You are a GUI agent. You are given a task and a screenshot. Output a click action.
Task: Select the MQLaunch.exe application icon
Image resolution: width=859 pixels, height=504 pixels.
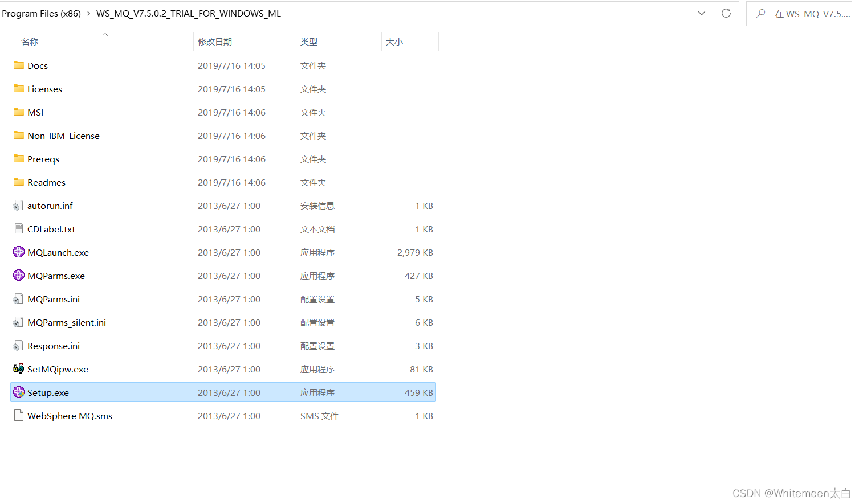coord(19,252)
